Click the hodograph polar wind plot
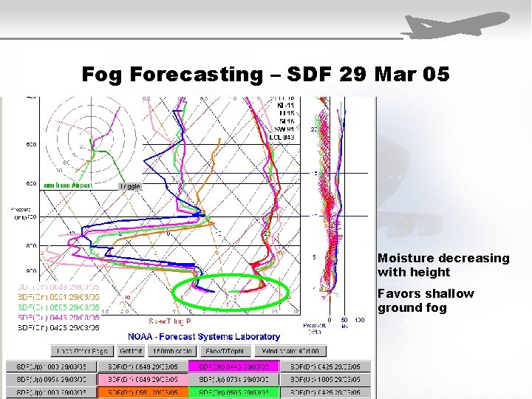This screenshot has width=532, height=399. (x=91, y=139)
